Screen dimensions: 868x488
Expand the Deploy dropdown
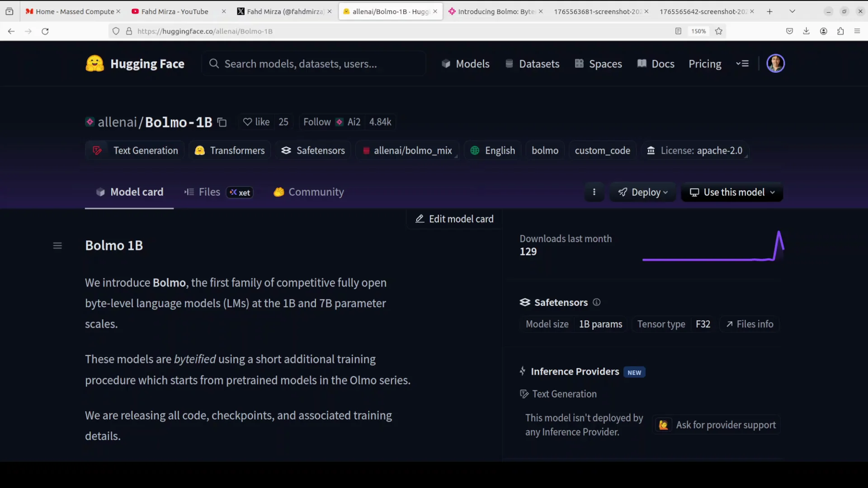click(642, 192)
